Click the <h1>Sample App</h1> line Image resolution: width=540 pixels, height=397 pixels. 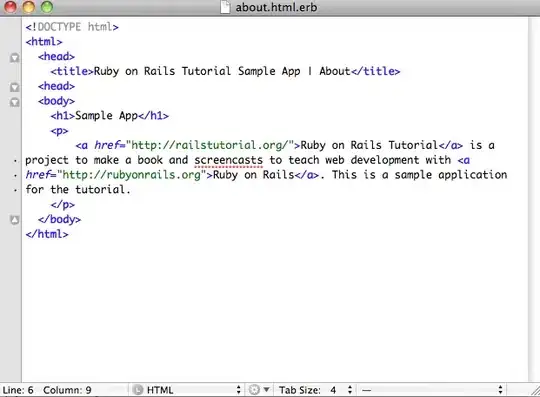tap(110, 116)
